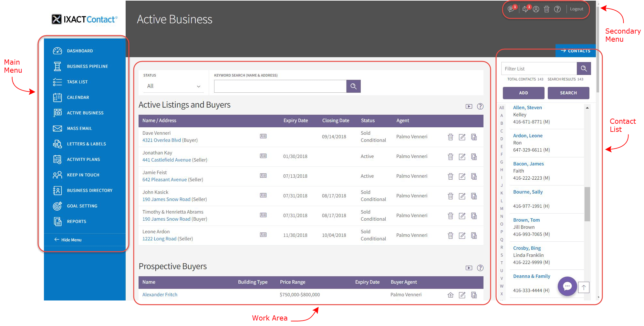Filter contacts by letter M
Screen dimensions: 644x326
(502, 208)
